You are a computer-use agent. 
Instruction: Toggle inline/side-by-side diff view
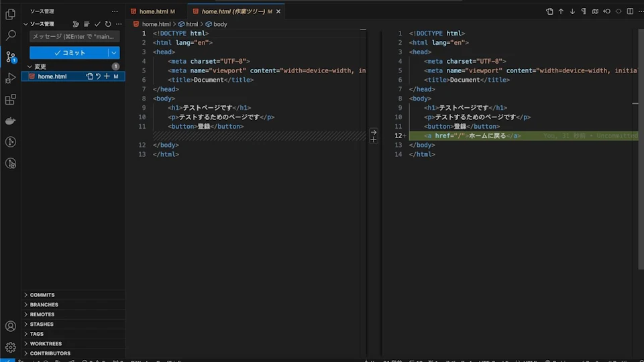click(630, 11)
